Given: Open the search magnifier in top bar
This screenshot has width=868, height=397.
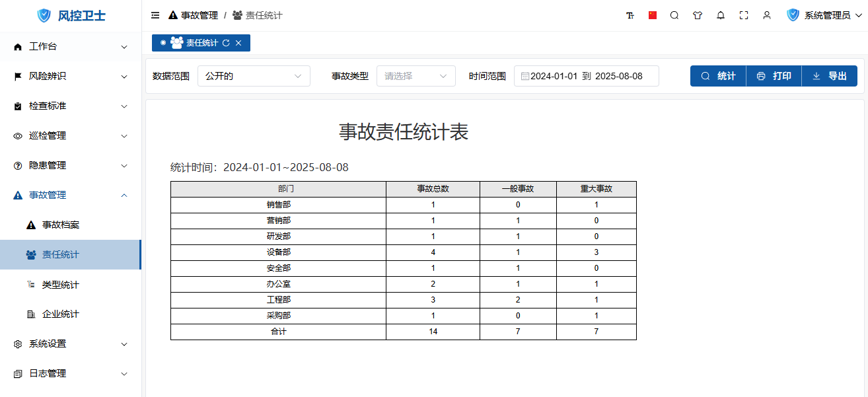Looking at the screenshot, I should [674, 15].
